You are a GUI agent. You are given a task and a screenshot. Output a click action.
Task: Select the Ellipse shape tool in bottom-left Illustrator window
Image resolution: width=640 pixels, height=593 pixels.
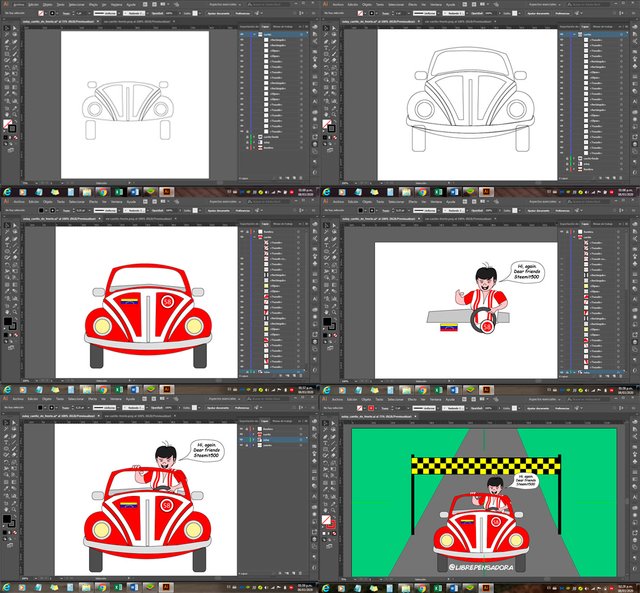click(x=7, y=448)
